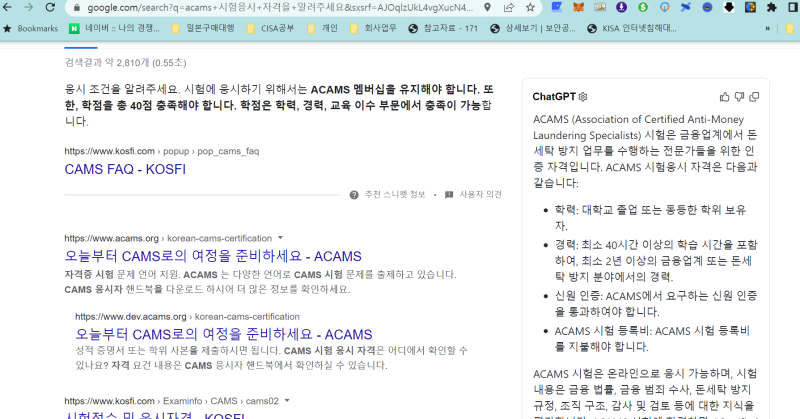Toggle the browser side panel
This screenshot has height=419, width=800.
pyautogui.click(x=793, y=7)
